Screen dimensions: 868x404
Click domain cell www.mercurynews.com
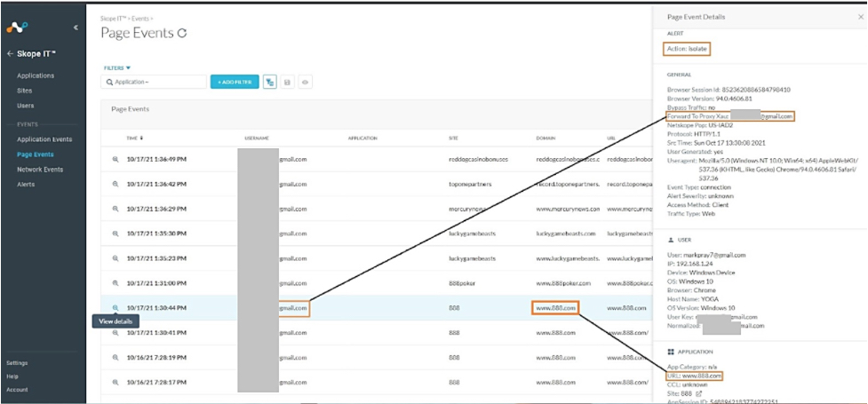point(568,210)
